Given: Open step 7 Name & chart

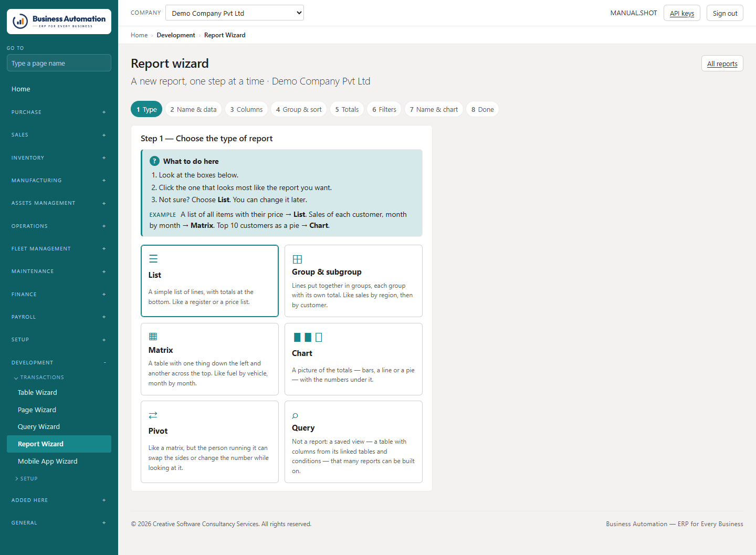Looking at the screenshot, I should pos(434,109).
